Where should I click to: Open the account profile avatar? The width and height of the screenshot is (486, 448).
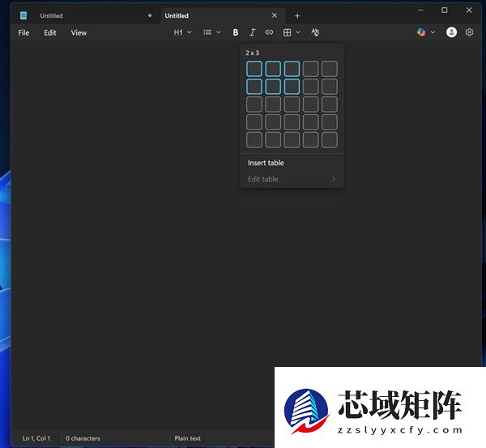tap(451, 32)
